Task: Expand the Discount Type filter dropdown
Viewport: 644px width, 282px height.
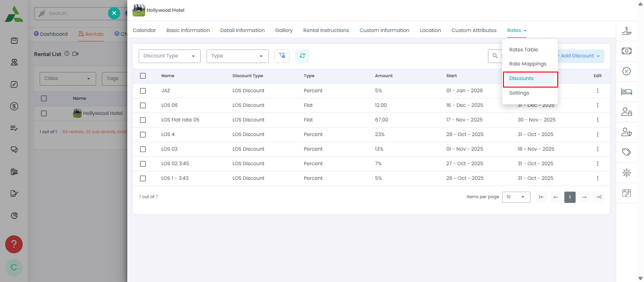Action: tap(169, 56)
